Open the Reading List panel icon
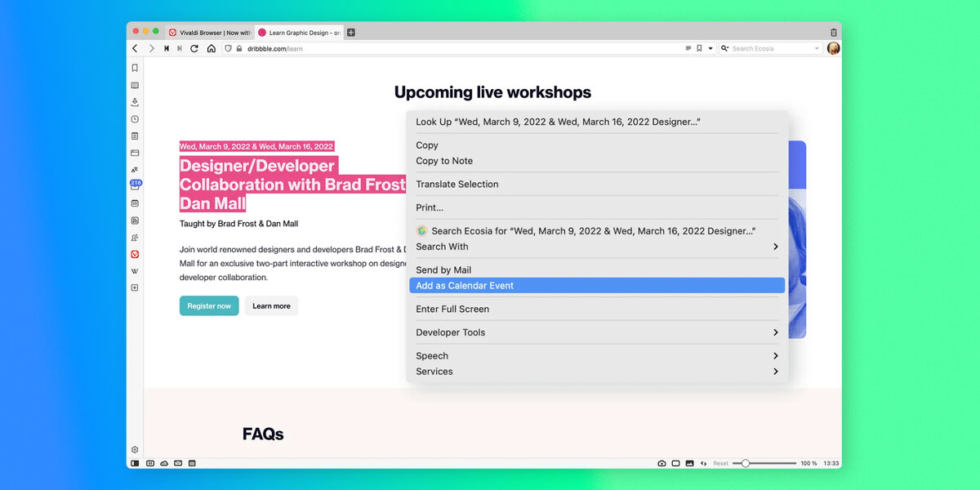Image resolution: width=980 pixels, height=490 pixels. click(135, 85)
